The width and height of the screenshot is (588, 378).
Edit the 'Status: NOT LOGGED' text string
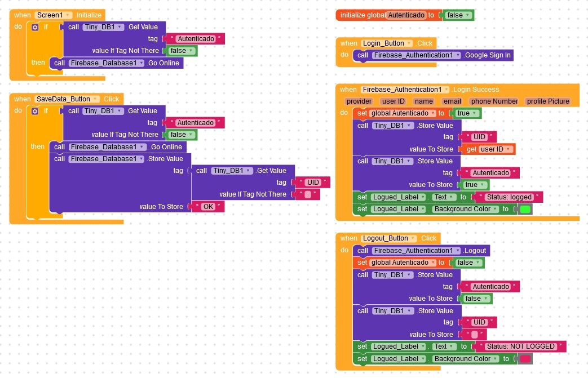pos(520,346)
